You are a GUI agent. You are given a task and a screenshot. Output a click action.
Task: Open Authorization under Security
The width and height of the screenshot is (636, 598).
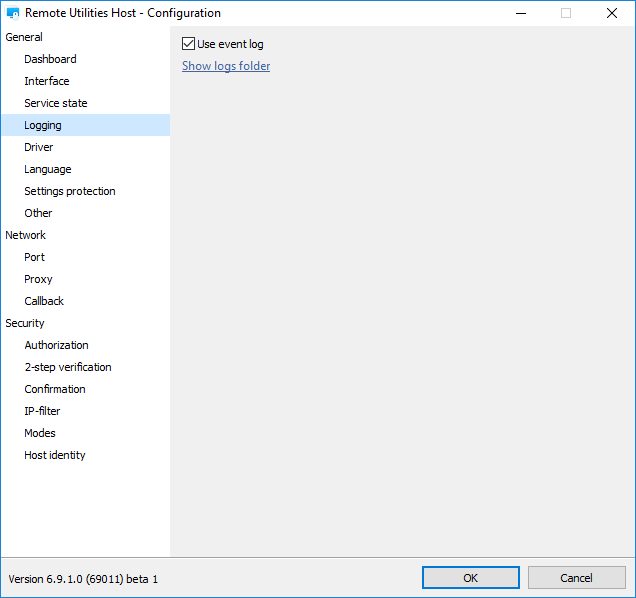point(56,345)
